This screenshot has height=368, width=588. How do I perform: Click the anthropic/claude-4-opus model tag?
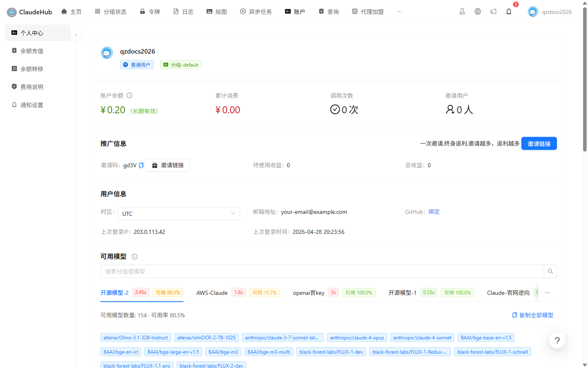(x=357, y=338)
